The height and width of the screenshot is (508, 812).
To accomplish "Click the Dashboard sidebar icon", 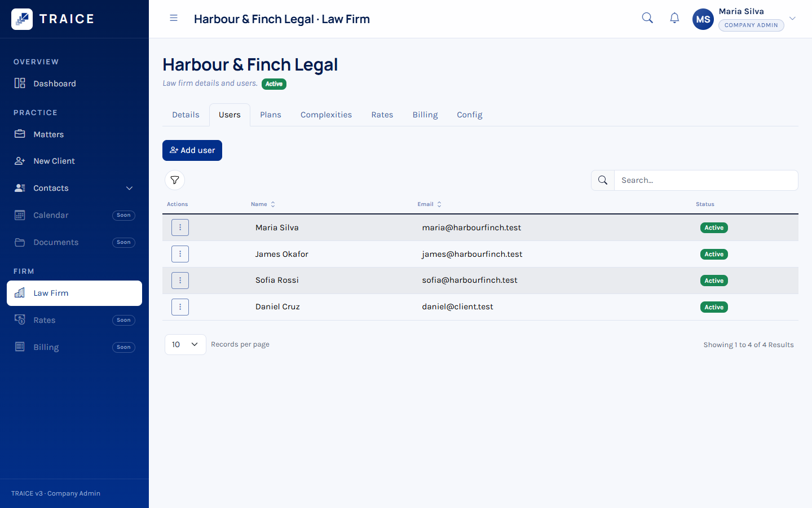I will click(x=20, y=83).
